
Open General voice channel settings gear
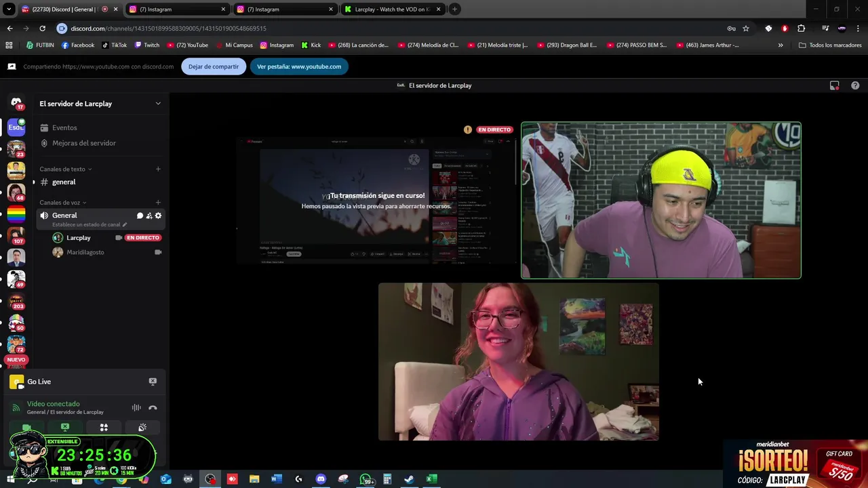tap(158, 216)
